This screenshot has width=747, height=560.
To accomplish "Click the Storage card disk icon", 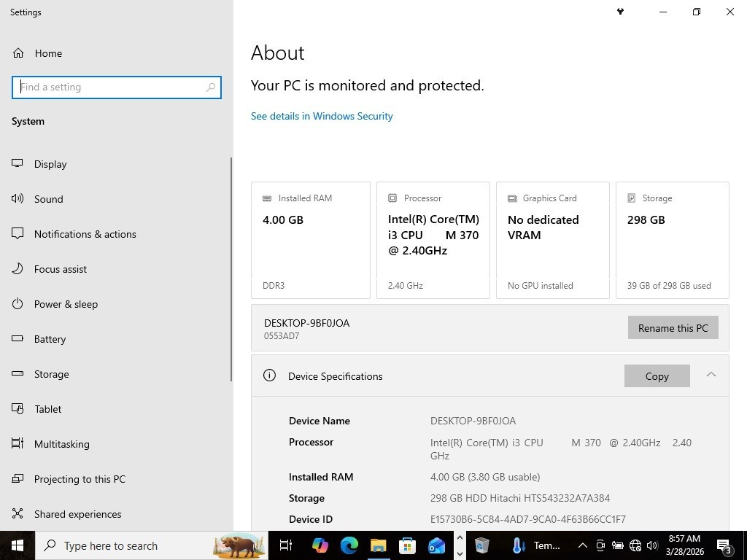I will (x=632, y=198).
